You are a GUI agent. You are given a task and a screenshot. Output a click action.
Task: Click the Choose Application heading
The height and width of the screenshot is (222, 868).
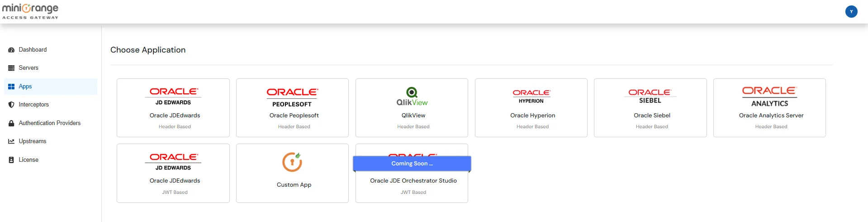(148, 50)
